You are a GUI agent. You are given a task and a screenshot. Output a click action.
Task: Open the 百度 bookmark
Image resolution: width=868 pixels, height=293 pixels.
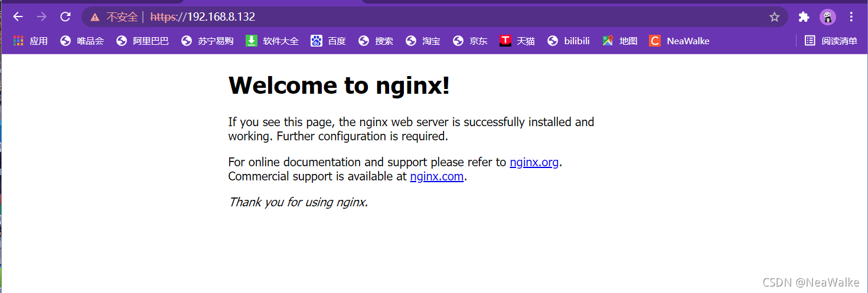coord(328,41)
